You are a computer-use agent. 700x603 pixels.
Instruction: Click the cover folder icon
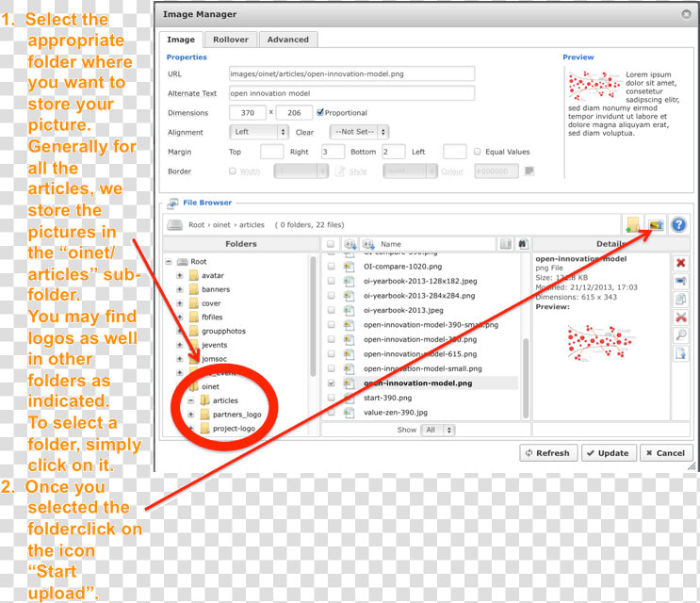pos(194,303)
